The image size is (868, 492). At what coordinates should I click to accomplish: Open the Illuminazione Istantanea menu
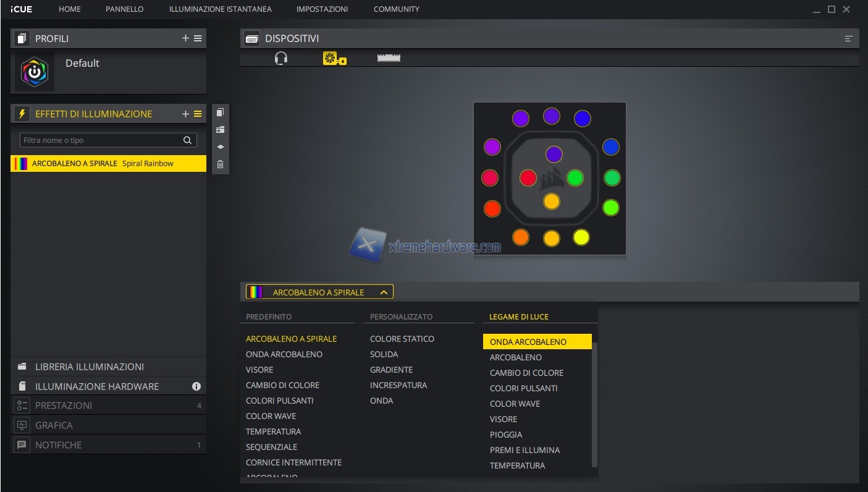(220, 9)
